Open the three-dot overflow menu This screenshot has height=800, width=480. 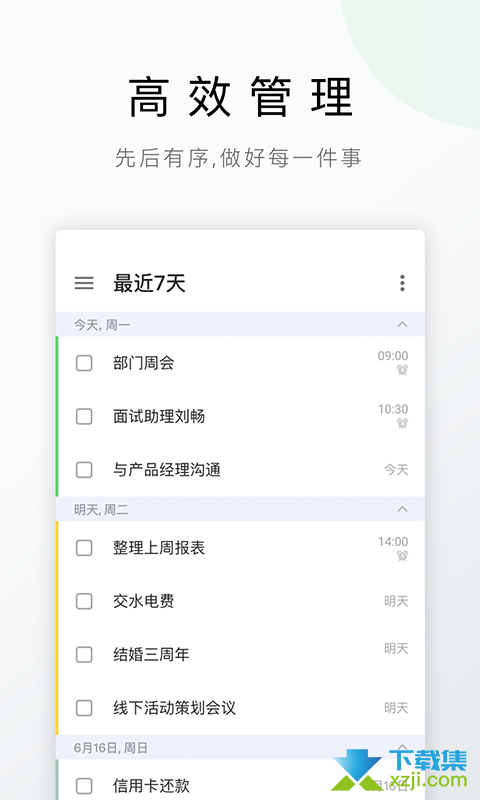[x=402, y=283]
